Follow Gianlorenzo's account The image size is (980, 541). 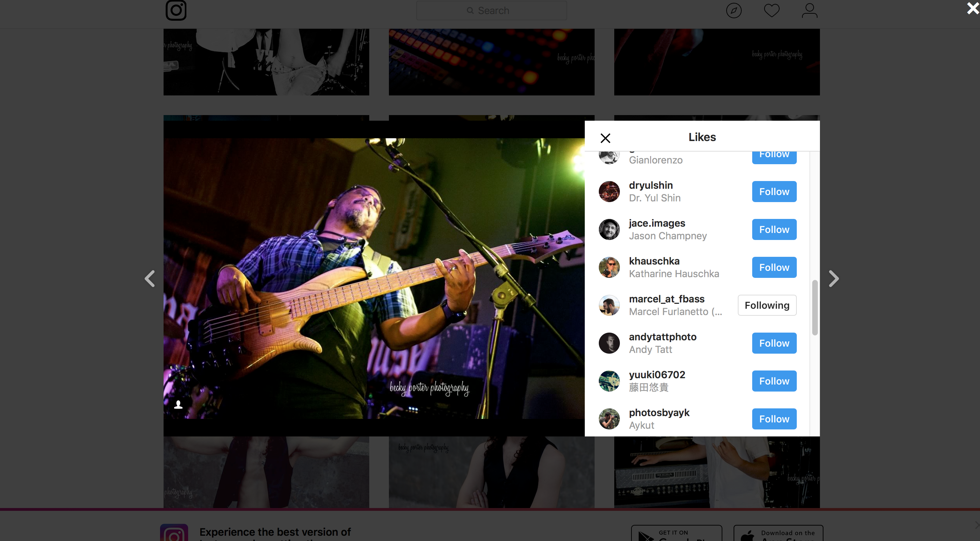tap(774, 158)
